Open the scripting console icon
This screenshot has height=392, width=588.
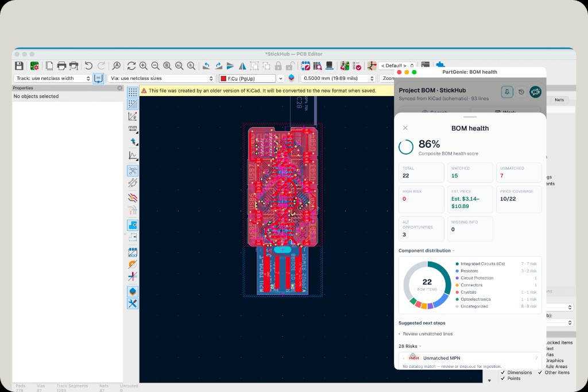425,65
